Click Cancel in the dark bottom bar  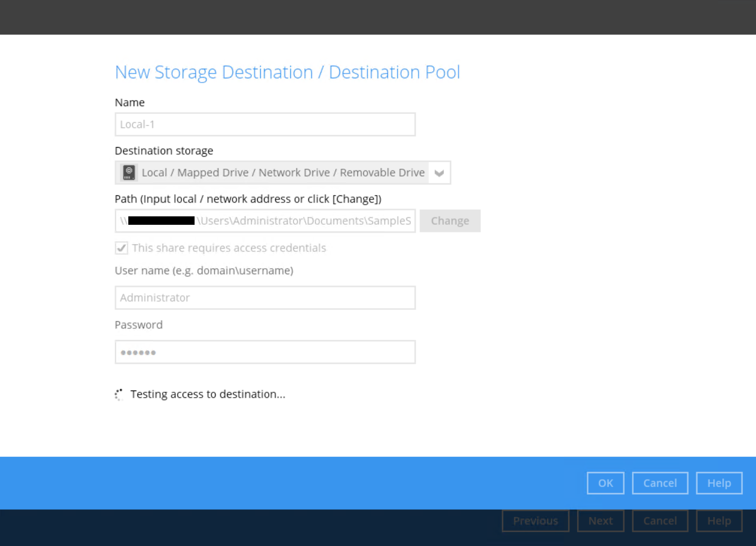(x=660, y=521)
